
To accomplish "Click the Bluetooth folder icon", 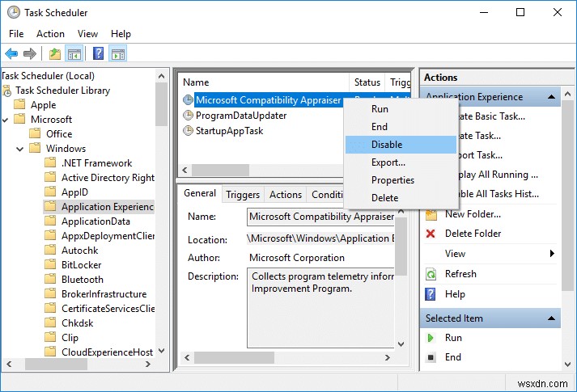I will point(50,279).
